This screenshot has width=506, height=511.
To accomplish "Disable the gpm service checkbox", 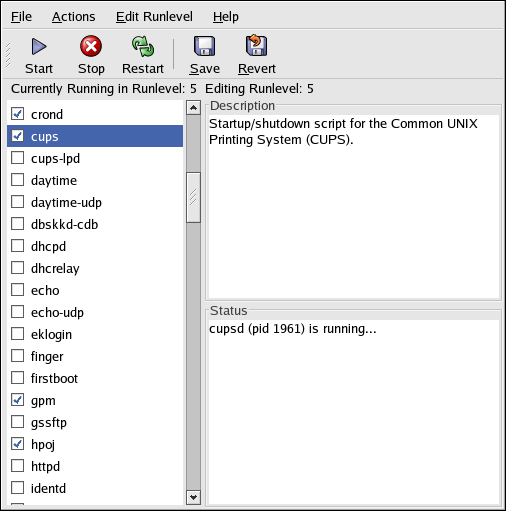I will pos(17,400).
